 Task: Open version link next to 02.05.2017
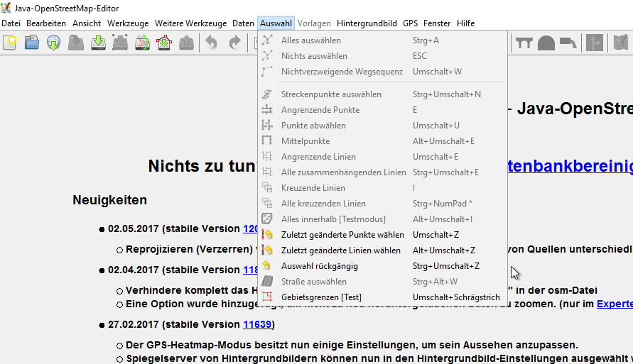[250, 228]
